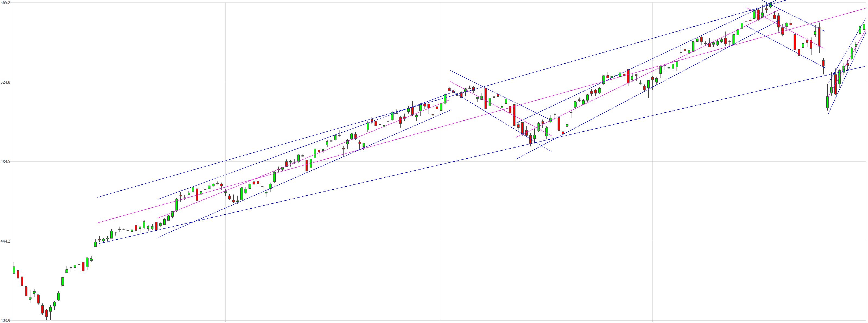The width and height of the screenshot is (868, 323).
Task: Click the 444.2 price axis label
Action: [x=5, y=241]
